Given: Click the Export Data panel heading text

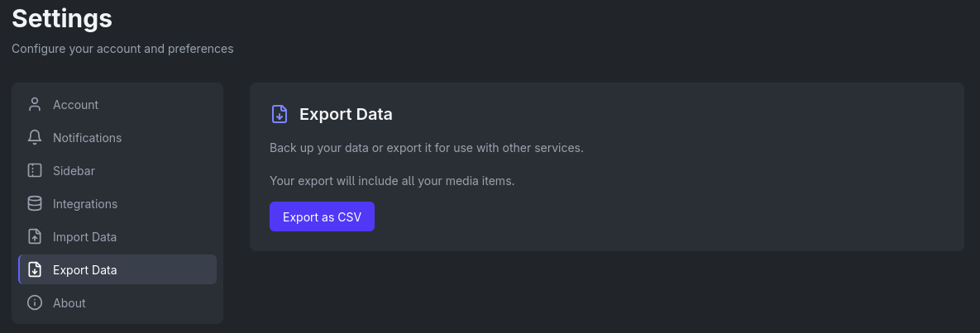Looking at the screenshot, I should [346, 114].
